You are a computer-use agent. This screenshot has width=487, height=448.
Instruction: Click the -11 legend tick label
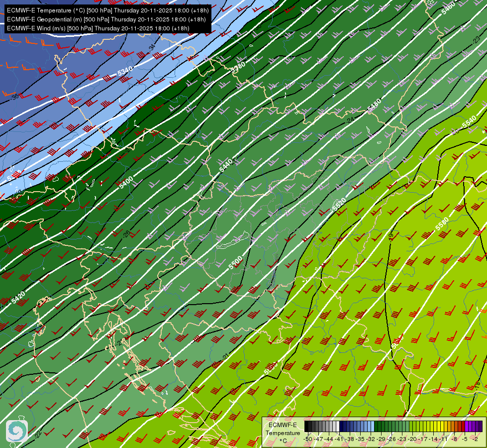tap(444, 439)
